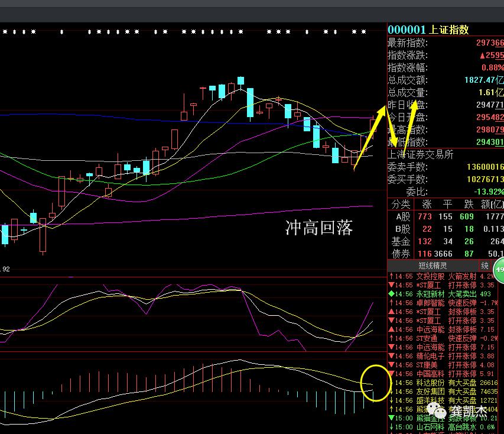
Task: Click the 000001 上证指数 title
Action: point(428,30)
